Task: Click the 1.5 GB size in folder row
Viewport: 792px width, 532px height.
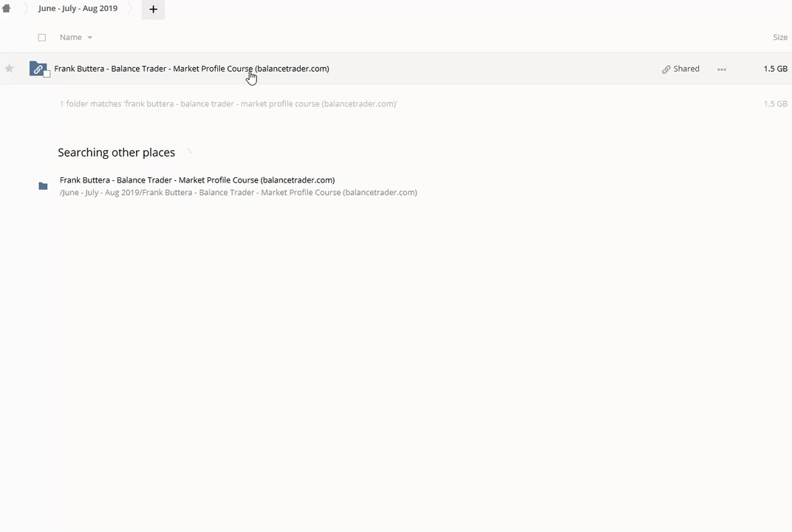Action: [775, 69]
